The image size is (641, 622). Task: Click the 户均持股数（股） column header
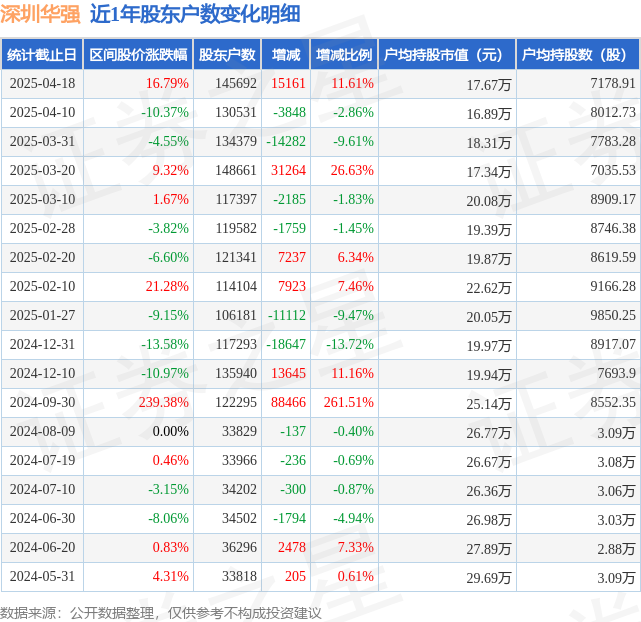(x=578, y=54)
